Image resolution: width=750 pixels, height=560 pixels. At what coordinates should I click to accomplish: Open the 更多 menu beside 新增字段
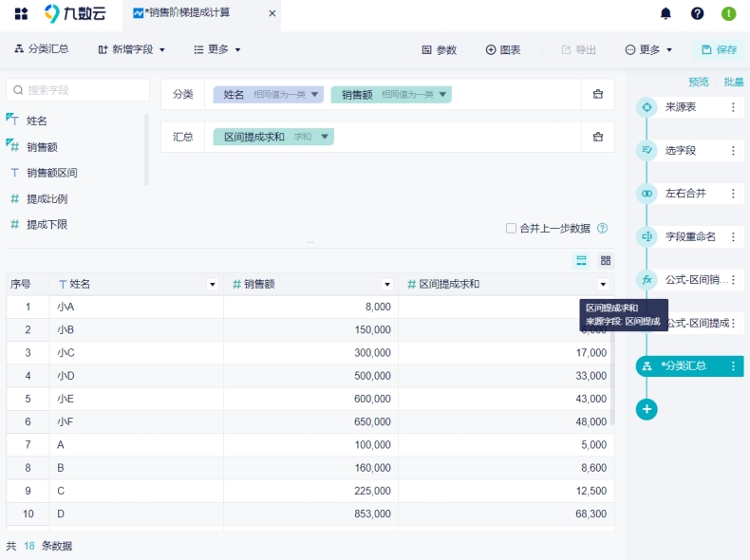pos(217,49)
